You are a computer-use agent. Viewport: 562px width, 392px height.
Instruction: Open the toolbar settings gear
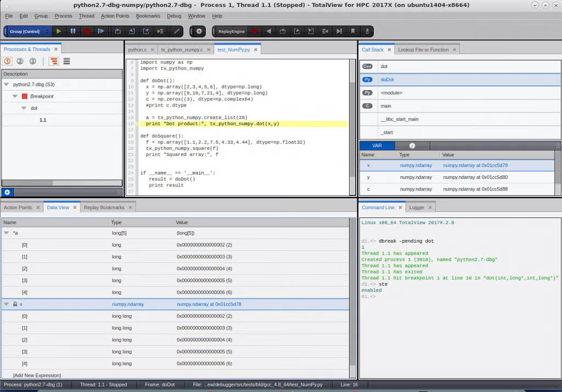199,31
